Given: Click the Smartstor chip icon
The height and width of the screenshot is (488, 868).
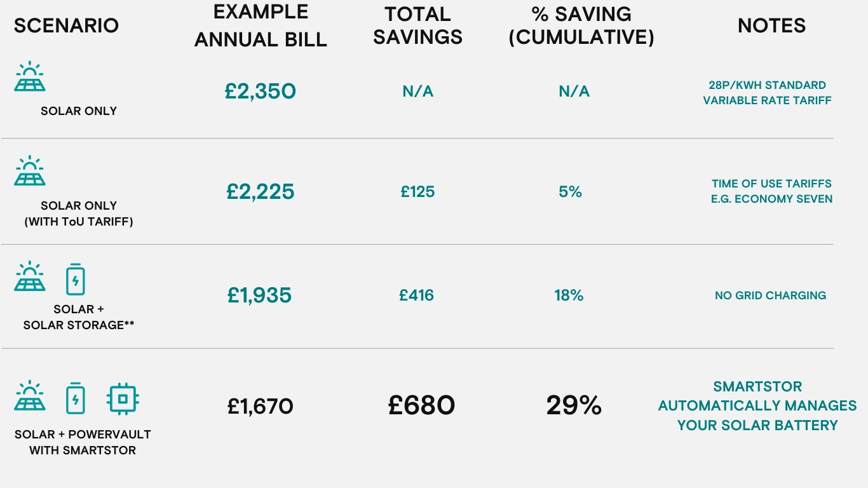Looking at the screenshot, I should click(x=123, y=399).
